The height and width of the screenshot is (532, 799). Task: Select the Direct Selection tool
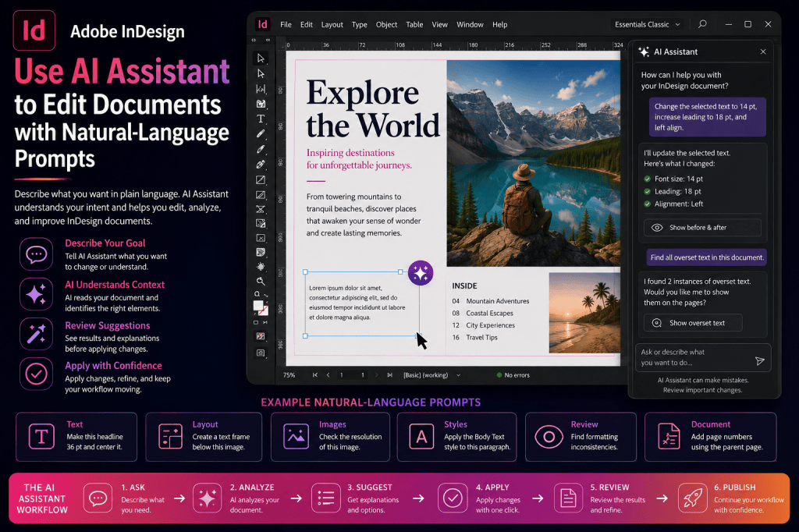[x=261, y=73]
